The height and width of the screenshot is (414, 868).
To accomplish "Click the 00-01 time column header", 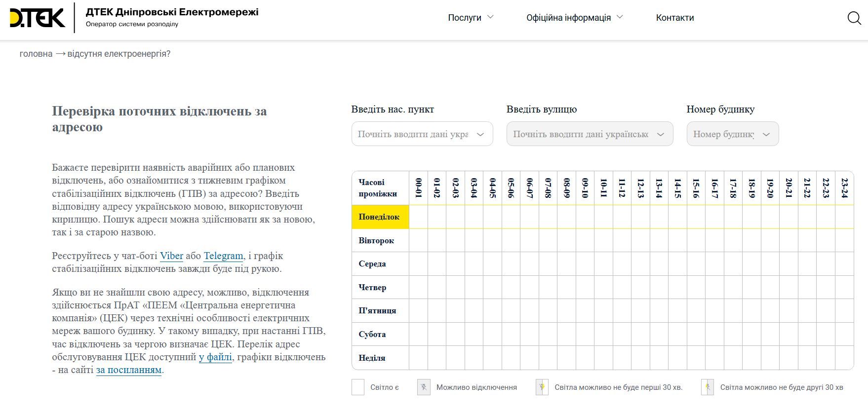I will [x=418, y=188].
